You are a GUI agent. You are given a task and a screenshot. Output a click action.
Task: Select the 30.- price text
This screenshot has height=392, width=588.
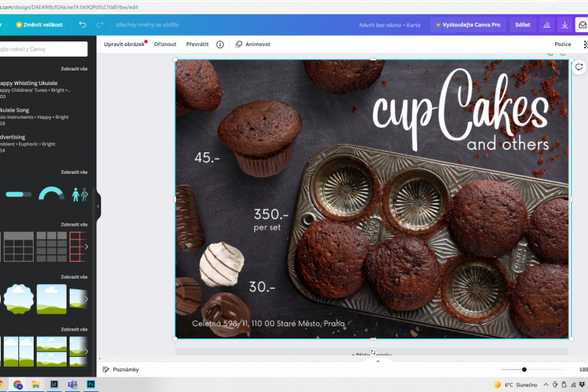pyautogui.click(x=262, y=287)
